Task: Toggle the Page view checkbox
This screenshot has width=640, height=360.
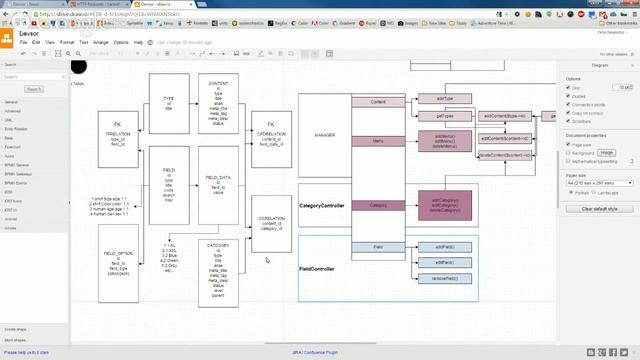Action: [x=568, y=144]
